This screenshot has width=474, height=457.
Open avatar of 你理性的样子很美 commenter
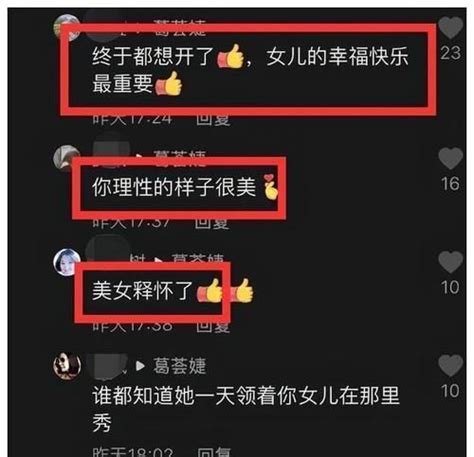point(66,157)
